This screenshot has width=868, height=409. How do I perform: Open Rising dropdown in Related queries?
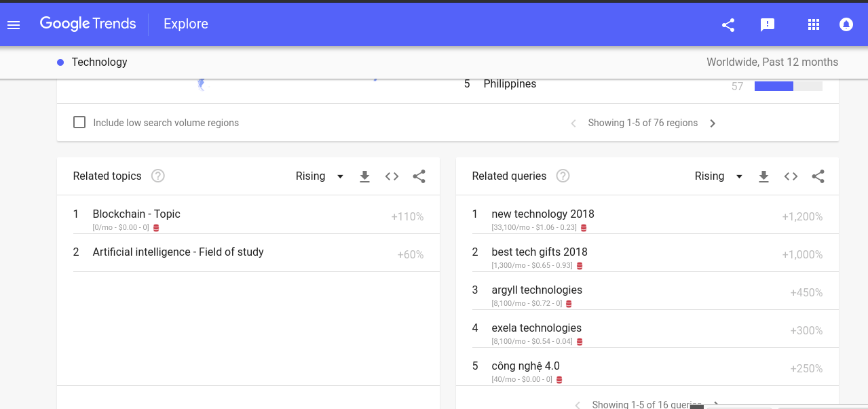click(719, 176)
